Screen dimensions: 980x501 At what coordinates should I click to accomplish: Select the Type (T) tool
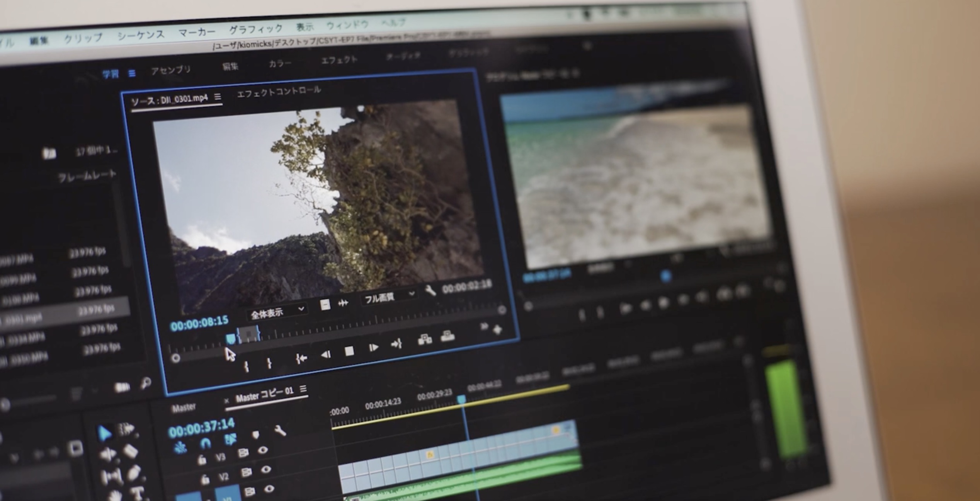[x=136, y=493]
